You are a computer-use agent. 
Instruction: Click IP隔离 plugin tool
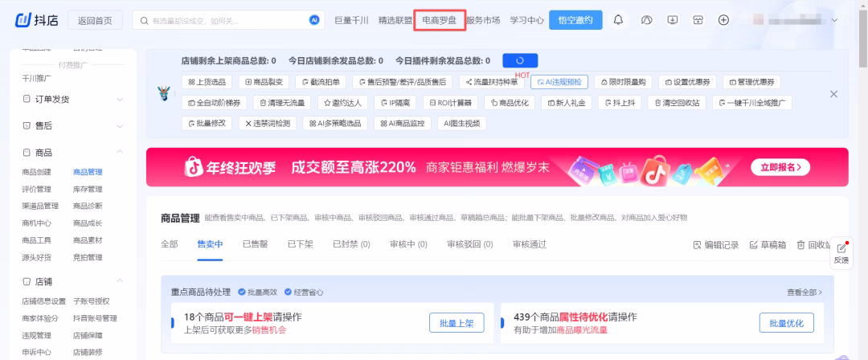[x=395, y=103]
